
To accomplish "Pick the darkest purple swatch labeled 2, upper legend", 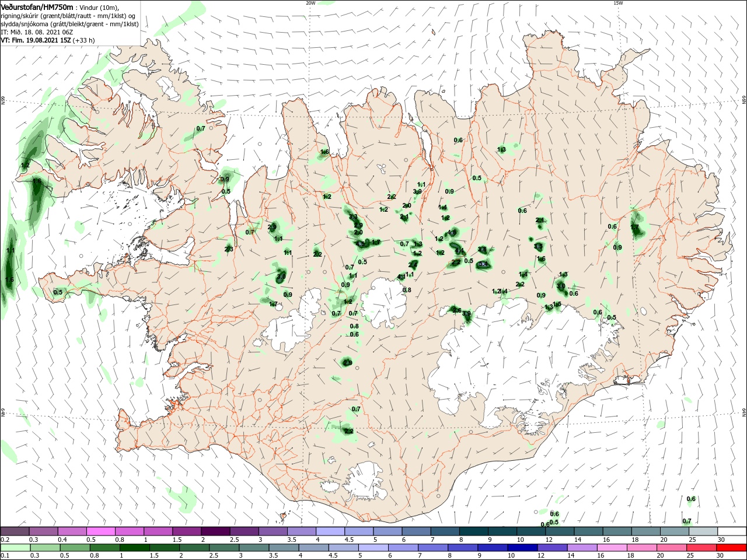I will point(215,531).
